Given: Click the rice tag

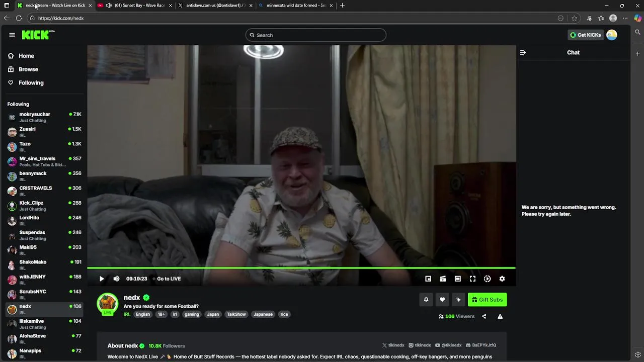Looking at the screenshot, I should [284, 314].
